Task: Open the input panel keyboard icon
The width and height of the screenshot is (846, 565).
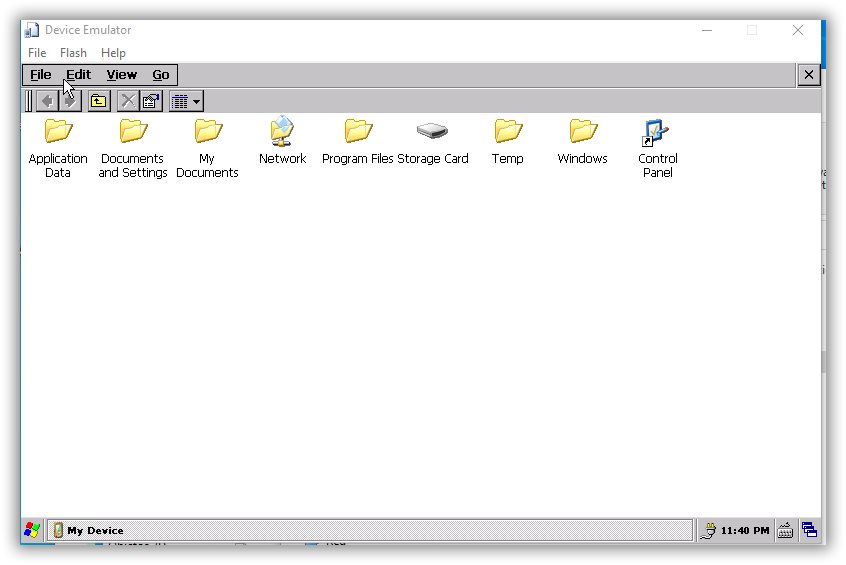Action: click(786, 530)
